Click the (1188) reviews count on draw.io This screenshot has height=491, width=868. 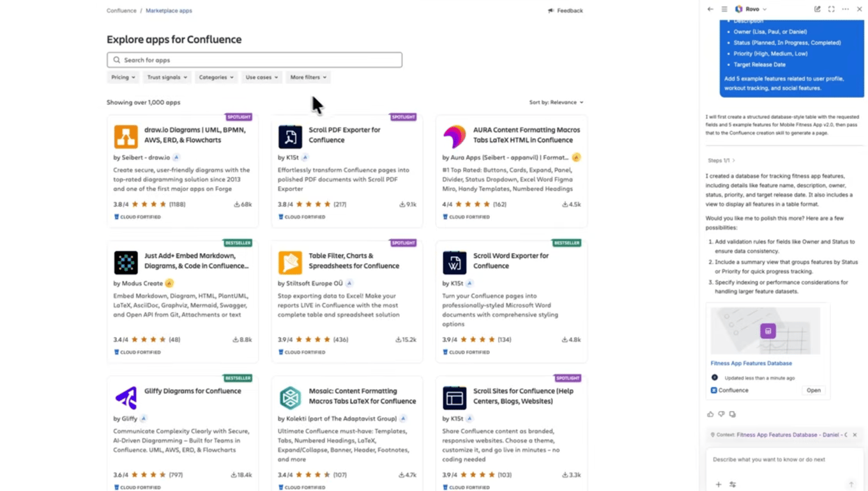(178, 205)
